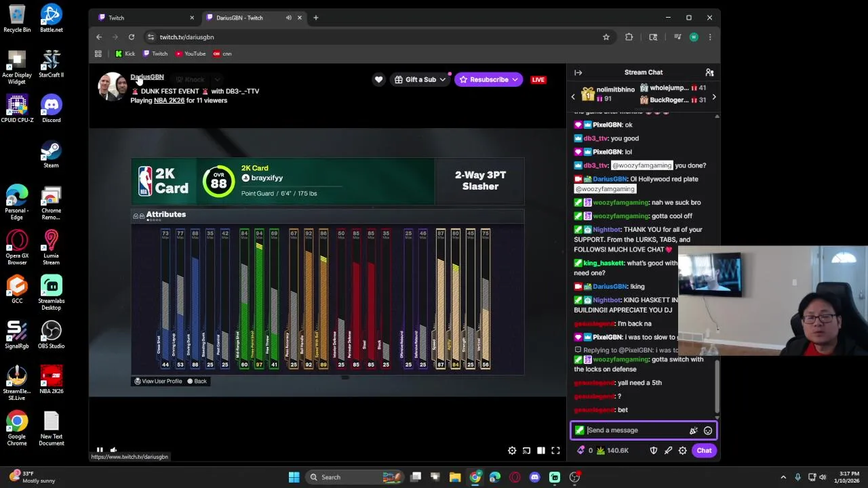This screenshot has height=488, width=868.
Task: Open the Bits balance icon
Action: coord(581,451)
